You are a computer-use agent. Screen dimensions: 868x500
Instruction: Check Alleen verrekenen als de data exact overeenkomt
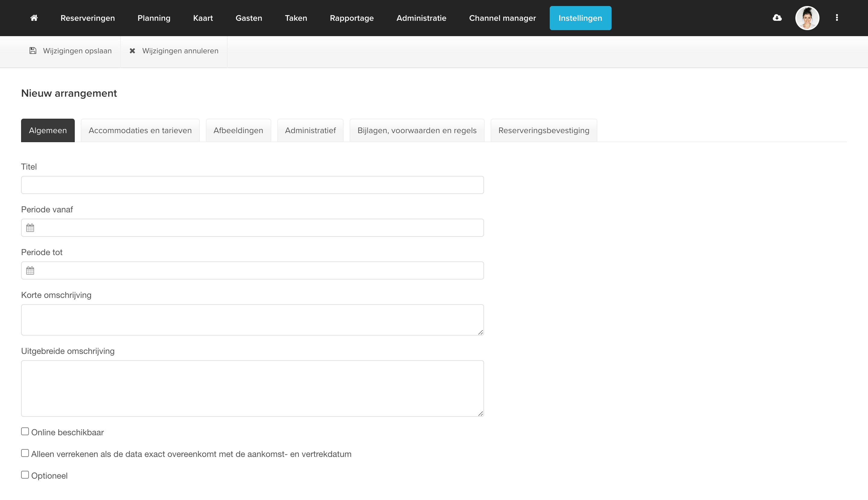click(x=25, y=453)
